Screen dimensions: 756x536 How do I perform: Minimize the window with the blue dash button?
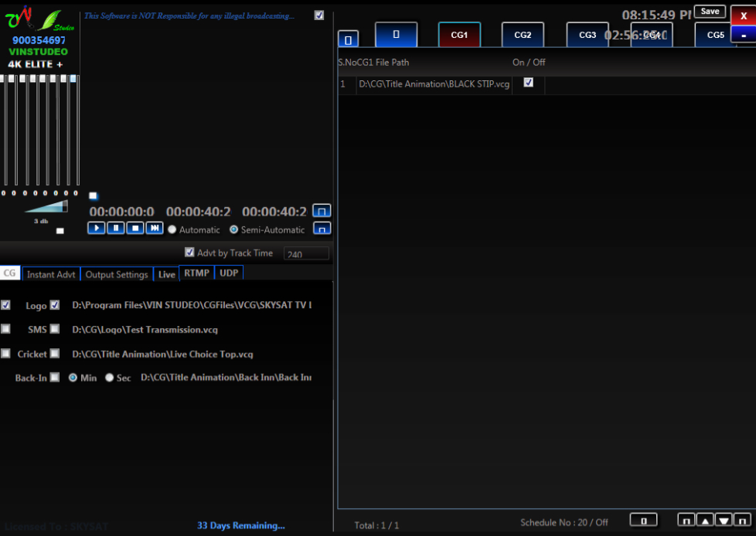pos(743,36)
